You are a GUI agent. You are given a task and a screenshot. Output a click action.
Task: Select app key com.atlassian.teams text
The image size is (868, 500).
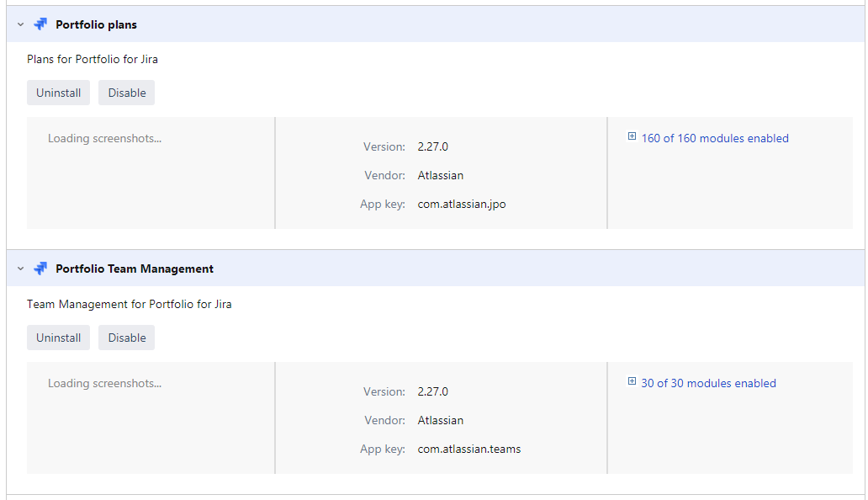click(x=468, y=449)
